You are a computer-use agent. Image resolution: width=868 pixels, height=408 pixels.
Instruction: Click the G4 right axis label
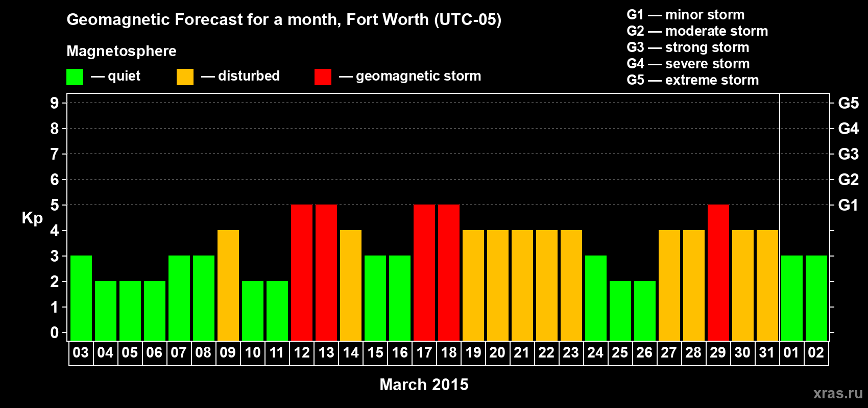[x=849, y=129]
